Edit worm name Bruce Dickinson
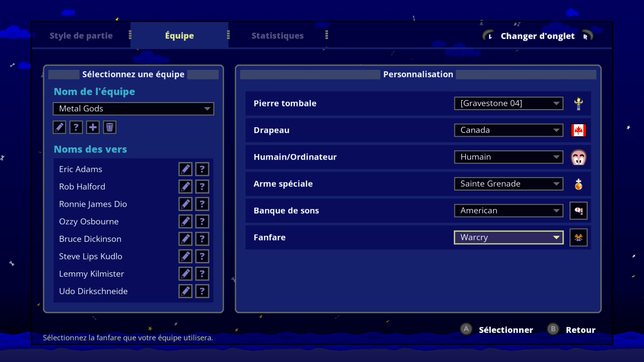 tap(186, 239)
